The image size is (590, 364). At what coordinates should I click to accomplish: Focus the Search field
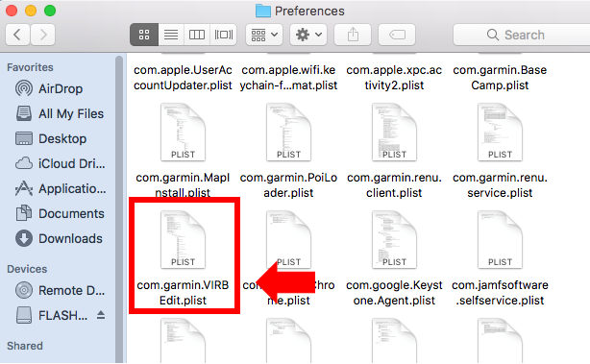[x=522, y=35]
